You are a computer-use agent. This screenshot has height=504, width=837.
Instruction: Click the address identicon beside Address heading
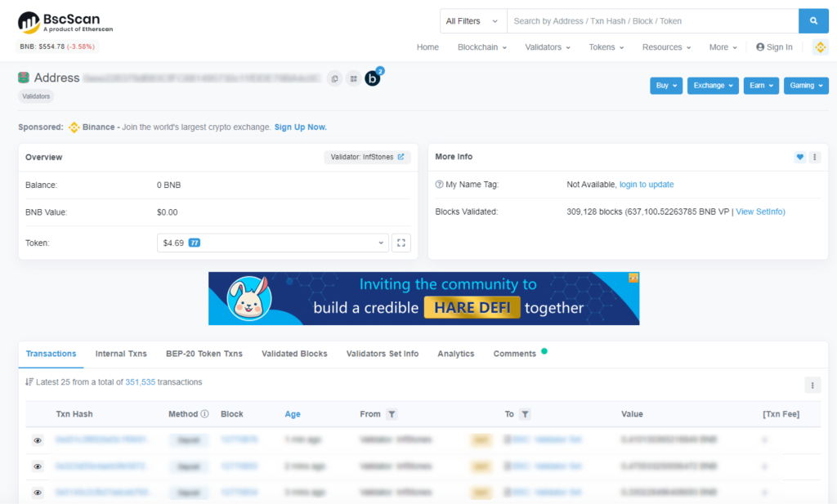(24, 78)
